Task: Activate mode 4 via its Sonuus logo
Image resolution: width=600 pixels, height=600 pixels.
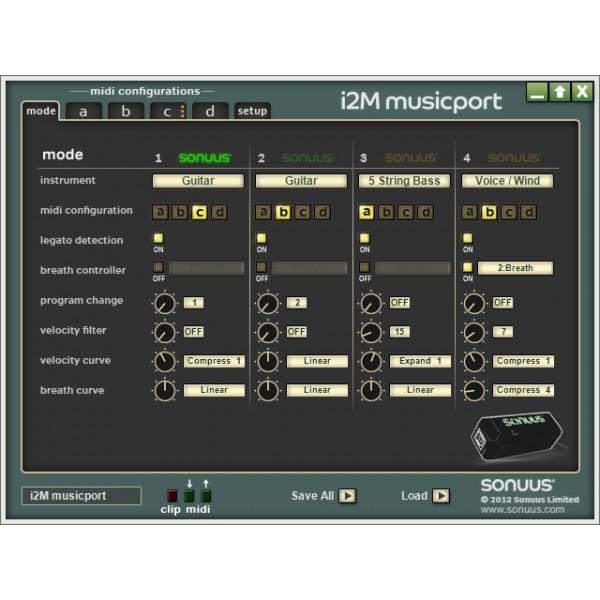Action: tap(514, 158)
